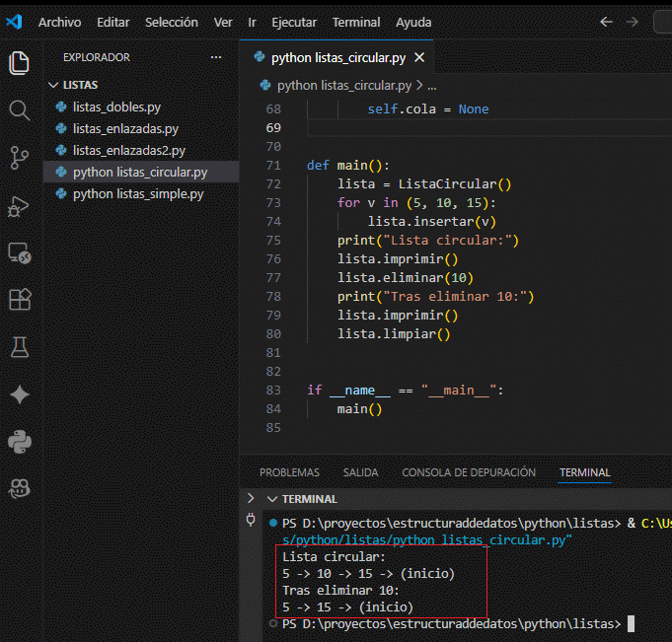Open listas_enlazadas2.py in the file tree
This screenshot has width=672, height=642.
(128, 150)
